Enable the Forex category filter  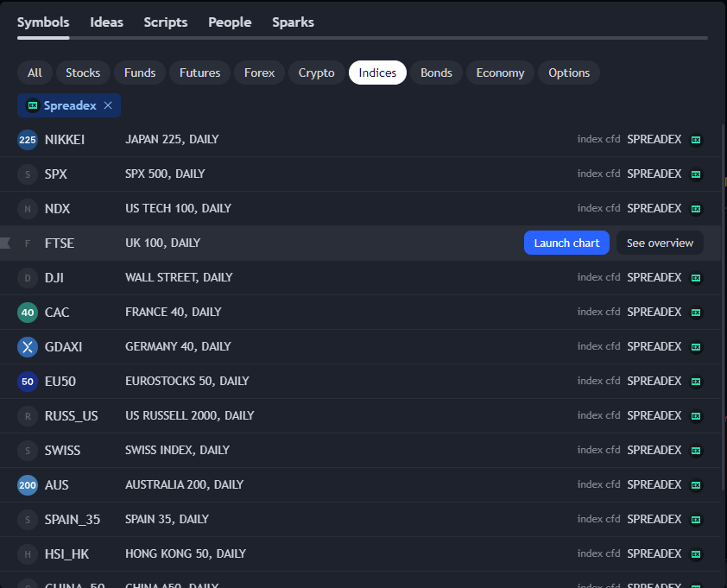click(x=259, y=73)
